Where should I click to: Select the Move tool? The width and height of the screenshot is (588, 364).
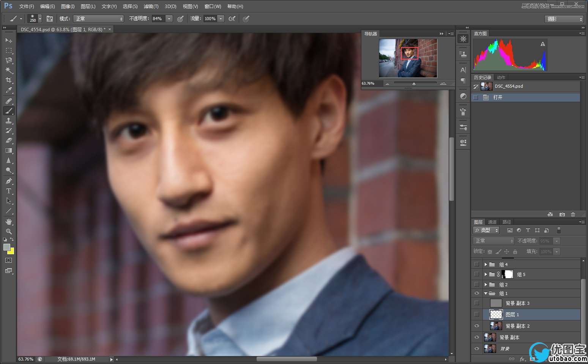(x=9, y=40)
